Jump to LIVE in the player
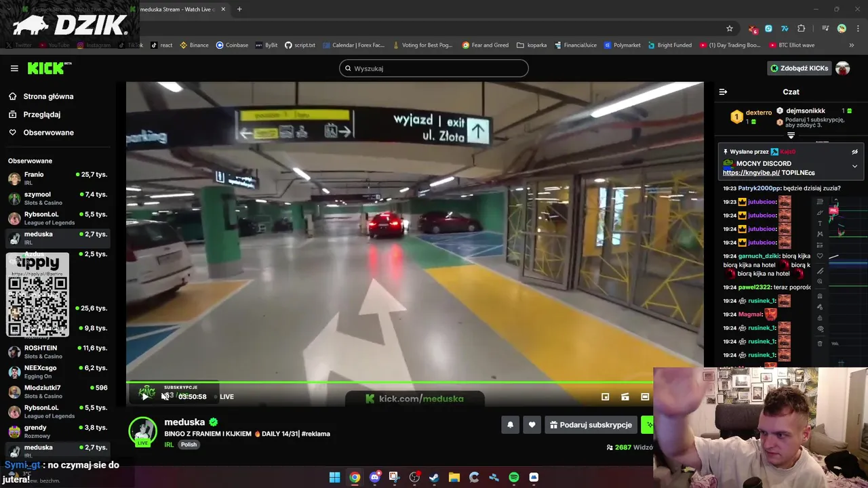 click(x=224, y=396)
